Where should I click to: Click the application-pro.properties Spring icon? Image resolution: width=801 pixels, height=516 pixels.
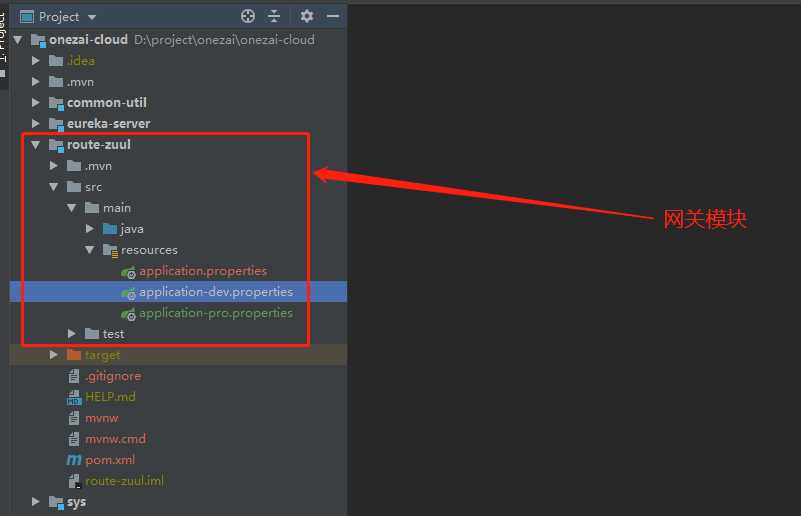click(128, 314)
